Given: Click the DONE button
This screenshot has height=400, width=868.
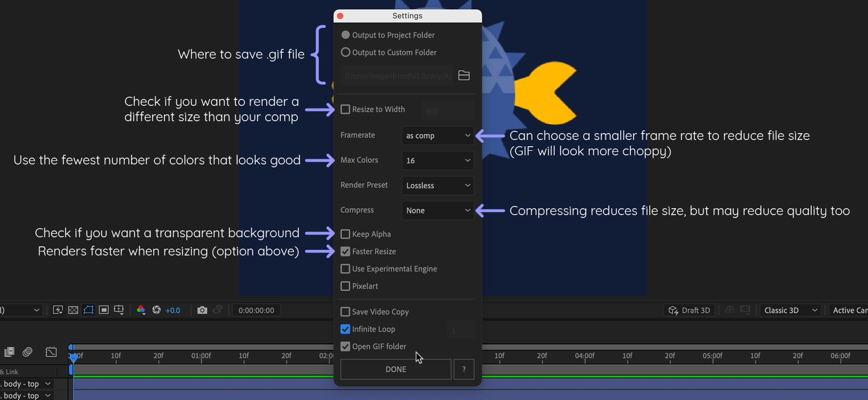Looking at the screenshot, I should pyautogui.click(x=395, y=369).
